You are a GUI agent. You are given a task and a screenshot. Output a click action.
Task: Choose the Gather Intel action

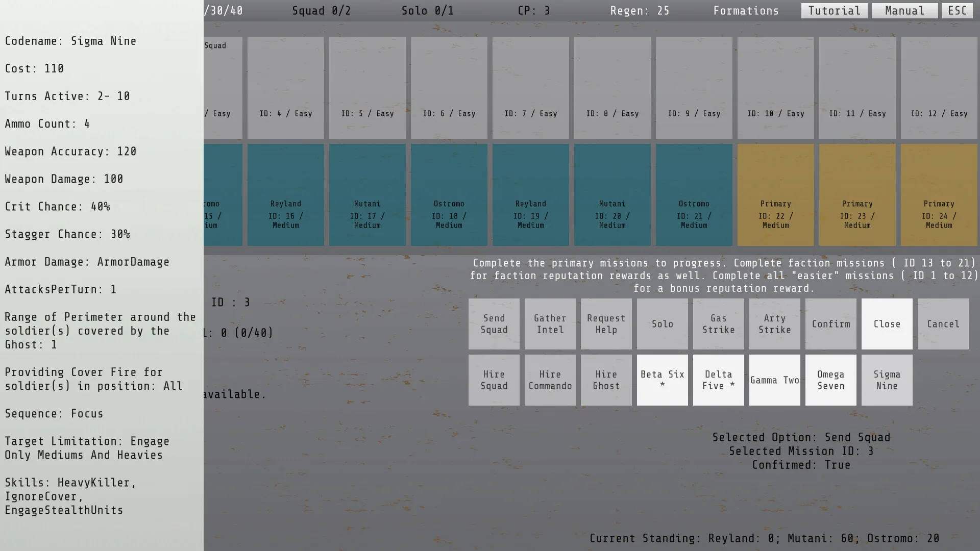550,324
